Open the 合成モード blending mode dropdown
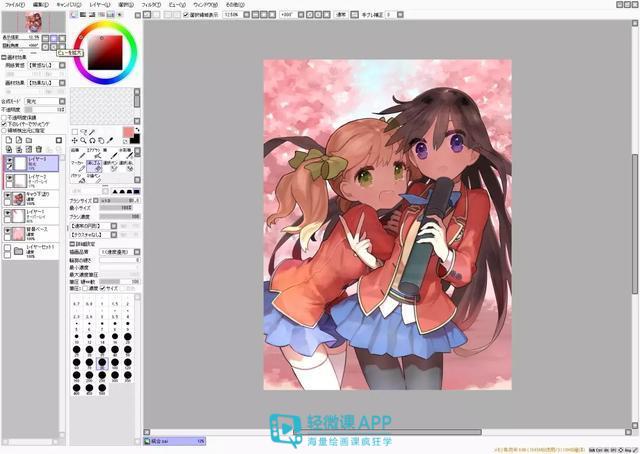This screenshot has height=454, width=640. (x=44, y=101)
